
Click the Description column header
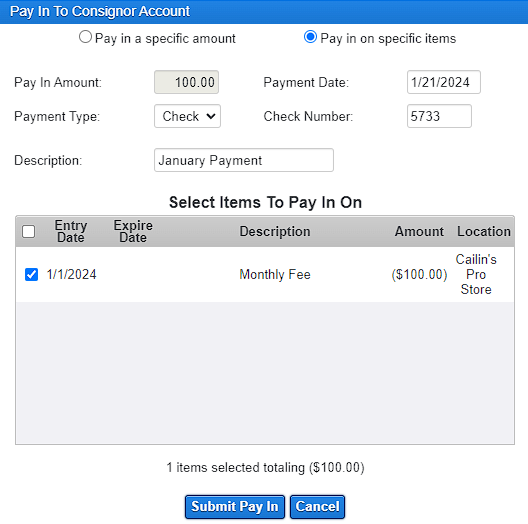(x=275, y=231)
